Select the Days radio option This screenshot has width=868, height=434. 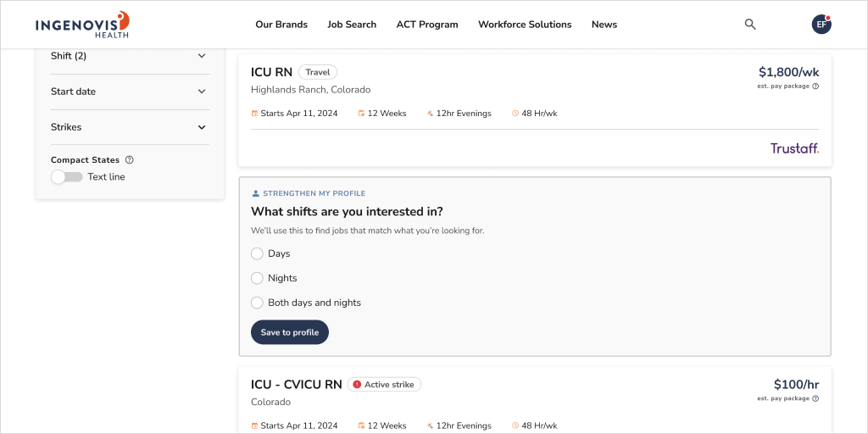tap(257, 253)
